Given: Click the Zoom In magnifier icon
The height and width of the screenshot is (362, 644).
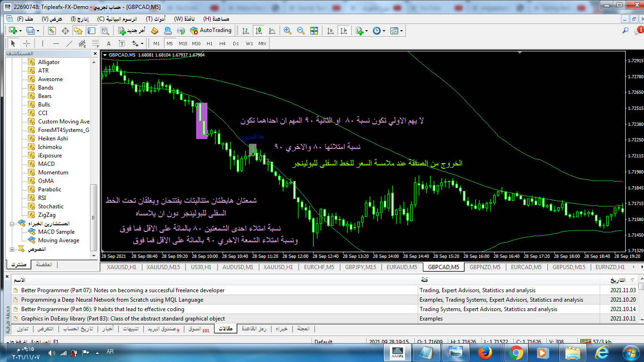Looking at the screenshot, I should pos(288,31).
